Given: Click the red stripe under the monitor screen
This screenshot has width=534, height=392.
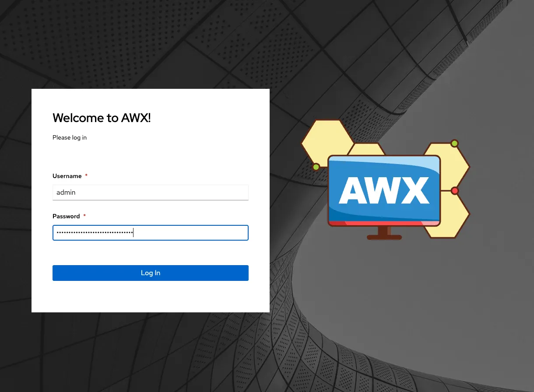Looking at the screenshot, I should pyautogui.click(x=384, y=223).
